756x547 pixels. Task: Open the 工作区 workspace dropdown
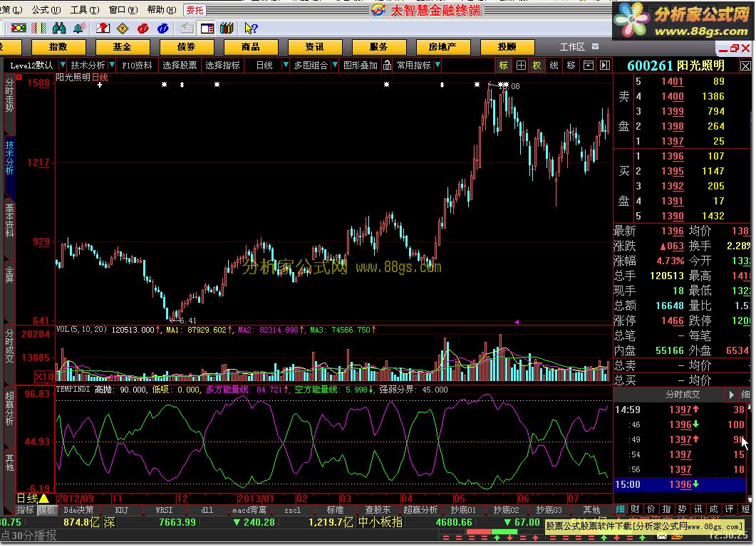tap(596, 47)
